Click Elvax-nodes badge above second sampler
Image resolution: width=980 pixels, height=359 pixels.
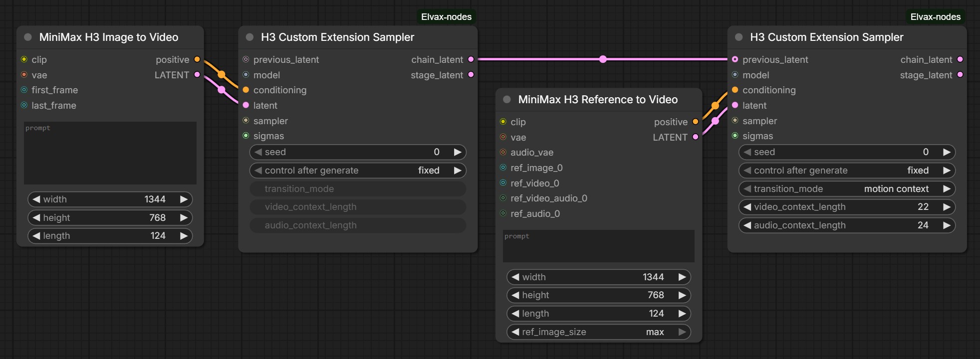point(936,17)
